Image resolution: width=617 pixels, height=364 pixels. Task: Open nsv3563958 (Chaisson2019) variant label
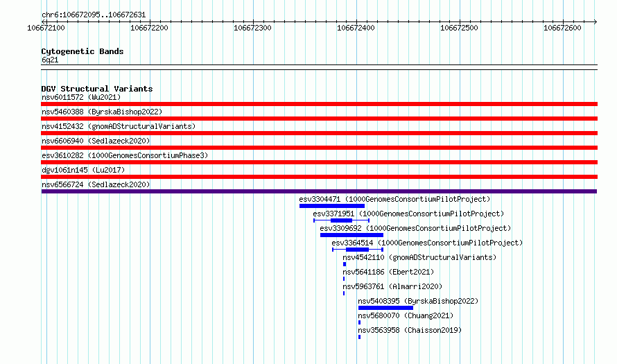click(x=410, y=330)
